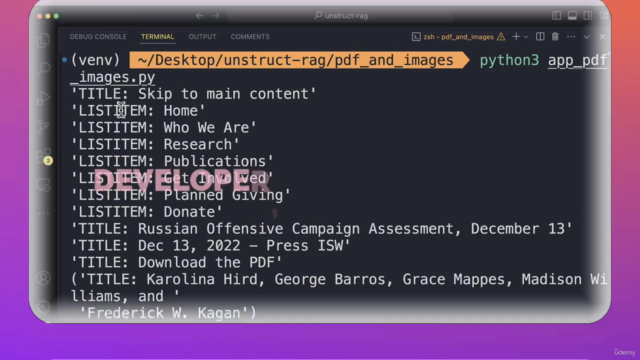
Task: Toggle bottom panel layout icon
Action: (x=572, y=16)
